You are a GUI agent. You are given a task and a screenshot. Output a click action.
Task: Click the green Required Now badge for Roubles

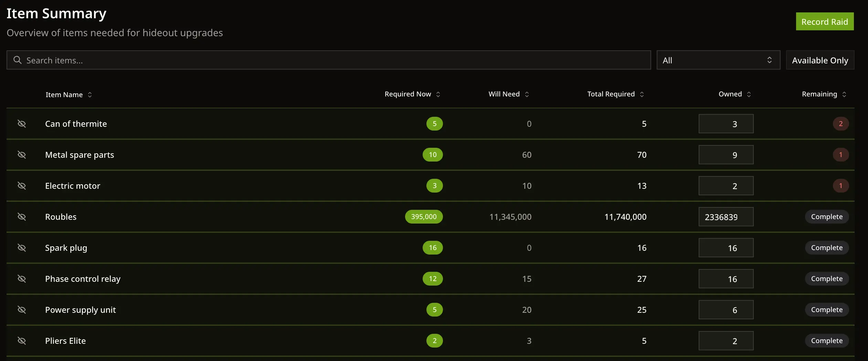click(x=424, y=217)
